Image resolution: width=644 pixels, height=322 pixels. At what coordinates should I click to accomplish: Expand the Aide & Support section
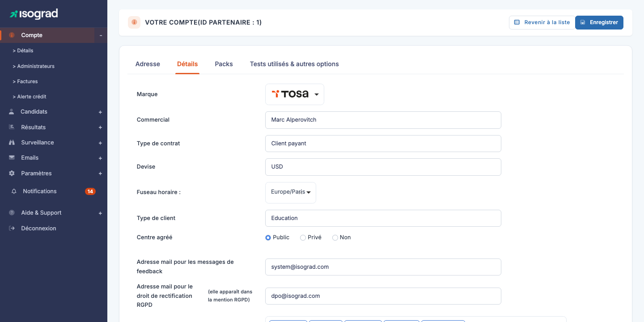(101, 213)
